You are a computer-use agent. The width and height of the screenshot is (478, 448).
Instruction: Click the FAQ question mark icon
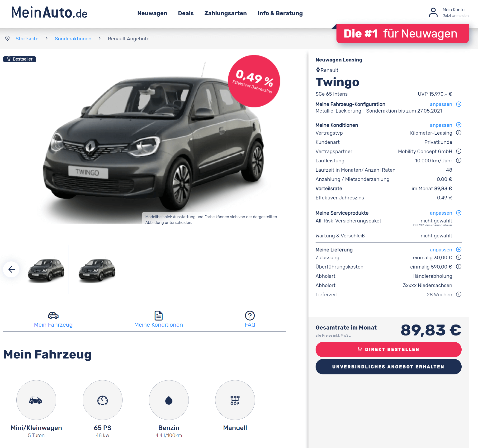[250, 316]
